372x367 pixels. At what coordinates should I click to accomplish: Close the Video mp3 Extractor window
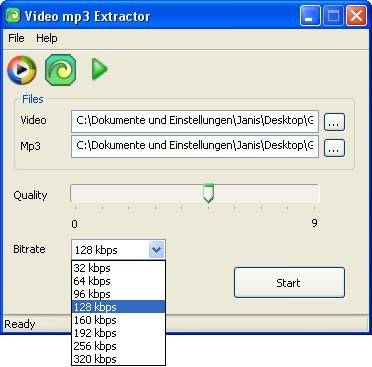(356, 15)
